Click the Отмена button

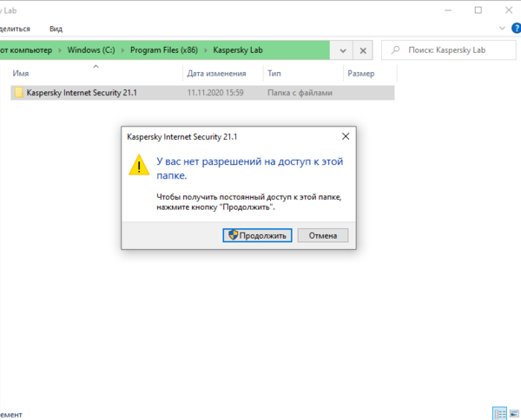pos(323,235)
